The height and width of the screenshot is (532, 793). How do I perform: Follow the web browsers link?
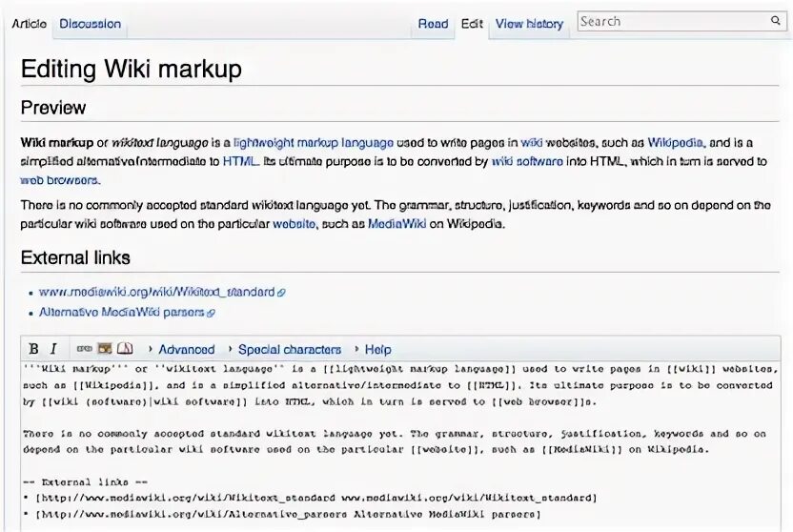(60, 180)
